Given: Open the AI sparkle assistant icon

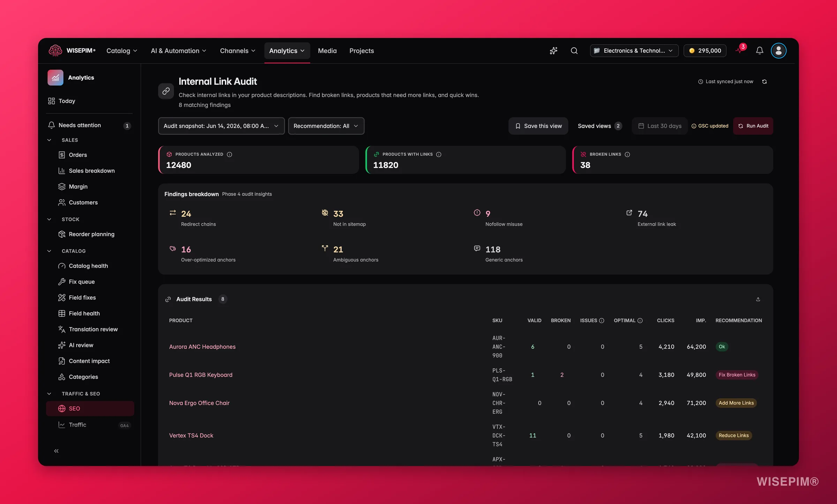Looking at the screenshot, I should 553,51.
